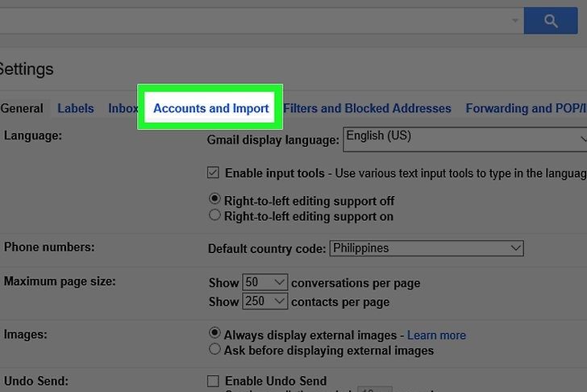587x392 pixels.
Task: Open the Labels settings tab
Action: pos(75,108)
